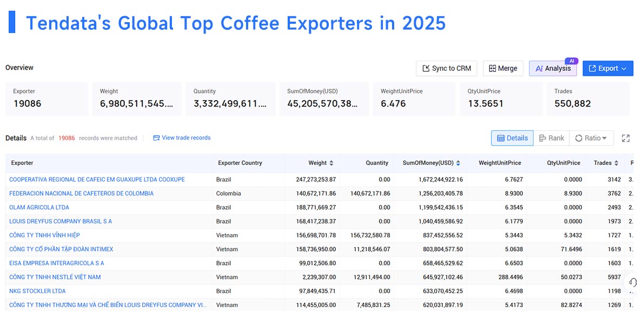The height and width of the screenshot is (319, 644).
Task: Sort by the Weight column sort icon
Action: [x=331, y=163]
